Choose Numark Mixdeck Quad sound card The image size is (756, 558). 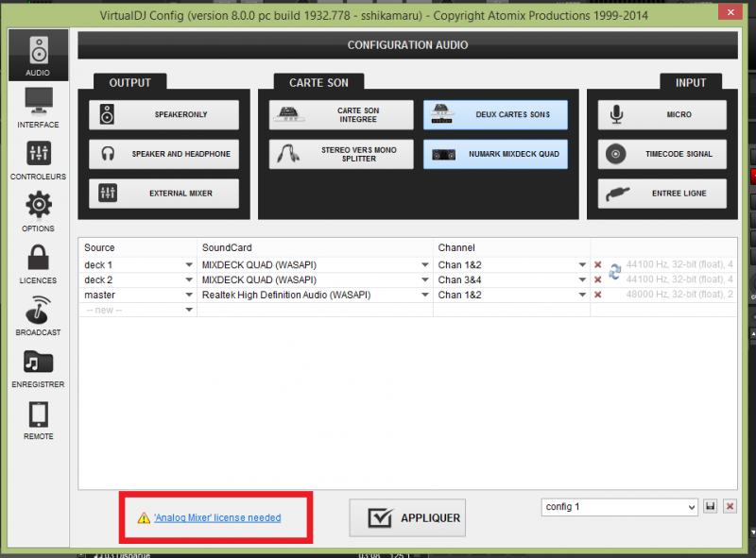495,154
